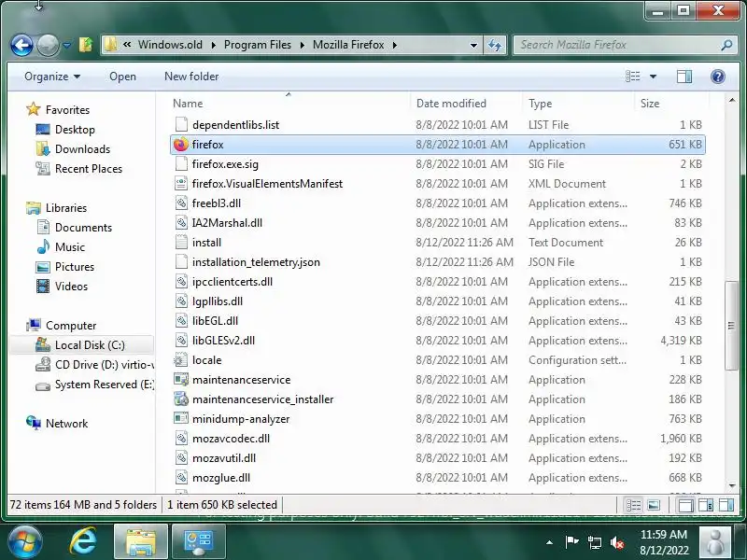The height and width of the screenshot is (560, 747).
Task: Select System Reserved (E:) drive
Action: [105, 385]
